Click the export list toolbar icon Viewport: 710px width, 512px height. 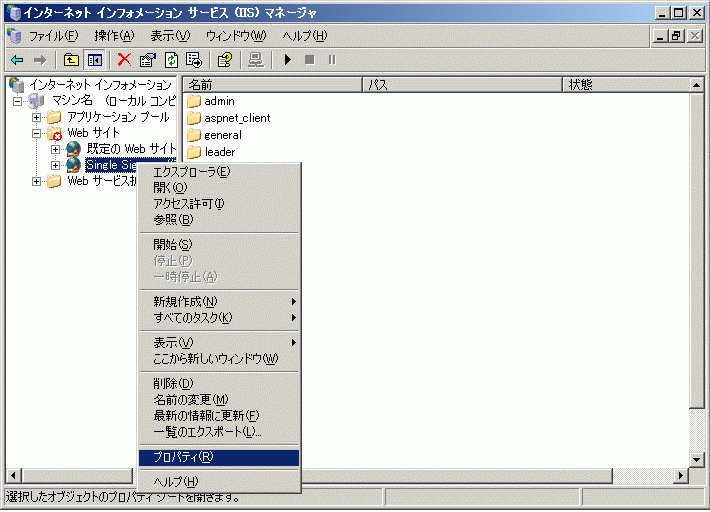(194, 60)
